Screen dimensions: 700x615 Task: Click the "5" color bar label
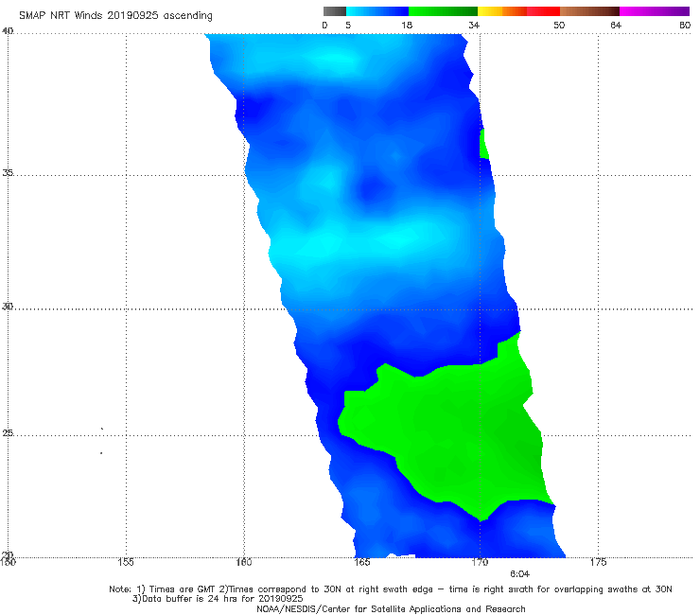pyautogui.click(x=348, y=25)
